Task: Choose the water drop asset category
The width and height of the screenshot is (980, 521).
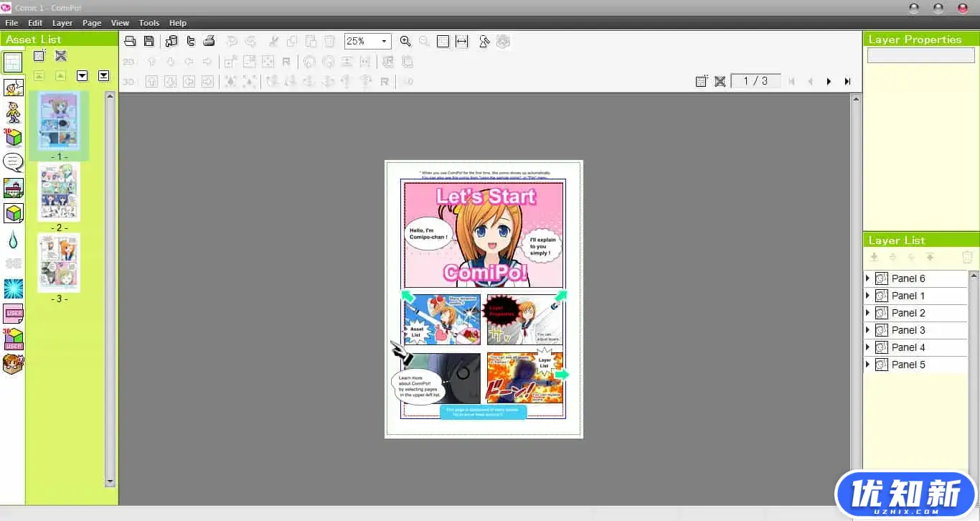Action: pyautogui.click(x=13, y=239)
